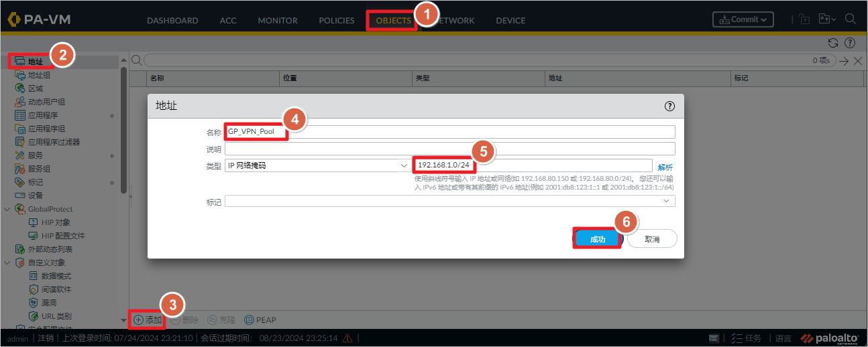868x347 pixels.
Task: Open the configuration import/export dropdown icon
Action: 827,19
